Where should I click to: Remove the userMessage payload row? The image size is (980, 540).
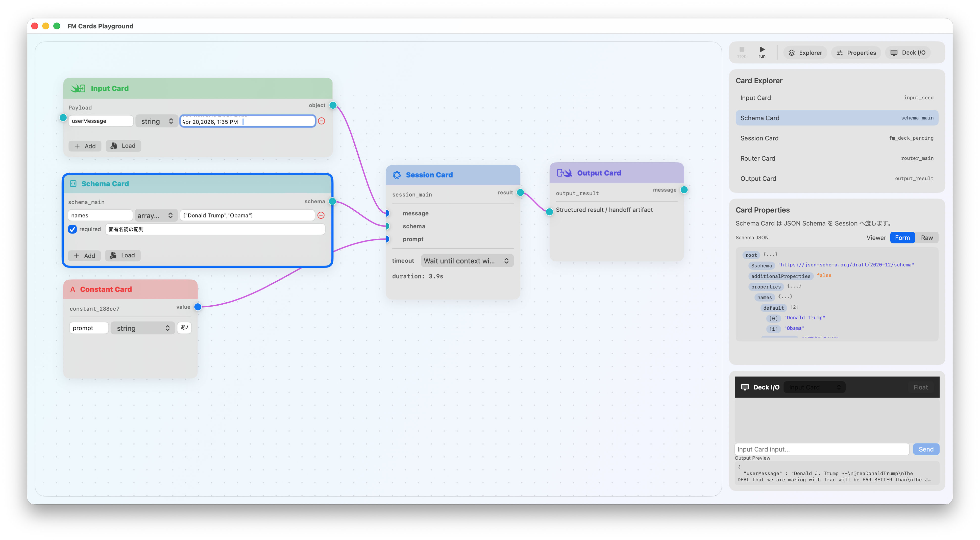(322, 121)
